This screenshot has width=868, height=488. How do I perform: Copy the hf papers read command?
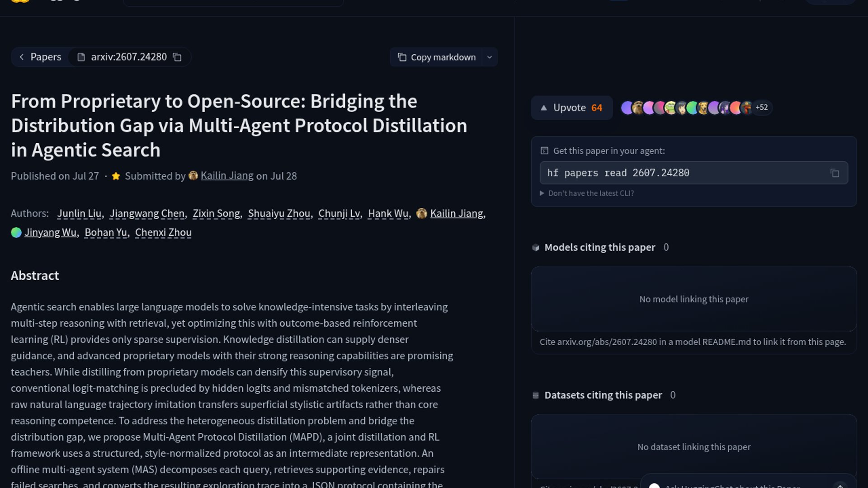click(x=835, y=173)
